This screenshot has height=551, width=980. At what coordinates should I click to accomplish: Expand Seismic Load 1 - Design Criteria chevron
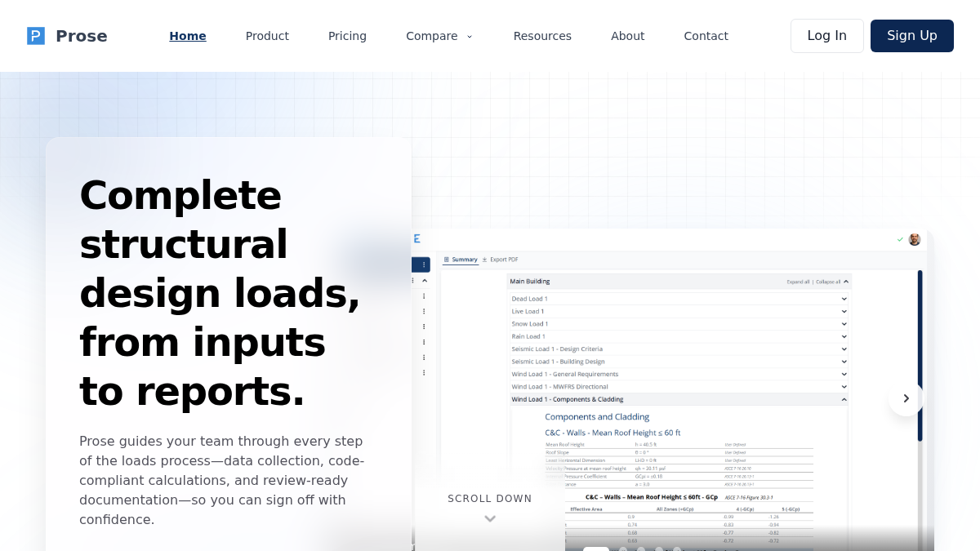[x=844, y=349]
